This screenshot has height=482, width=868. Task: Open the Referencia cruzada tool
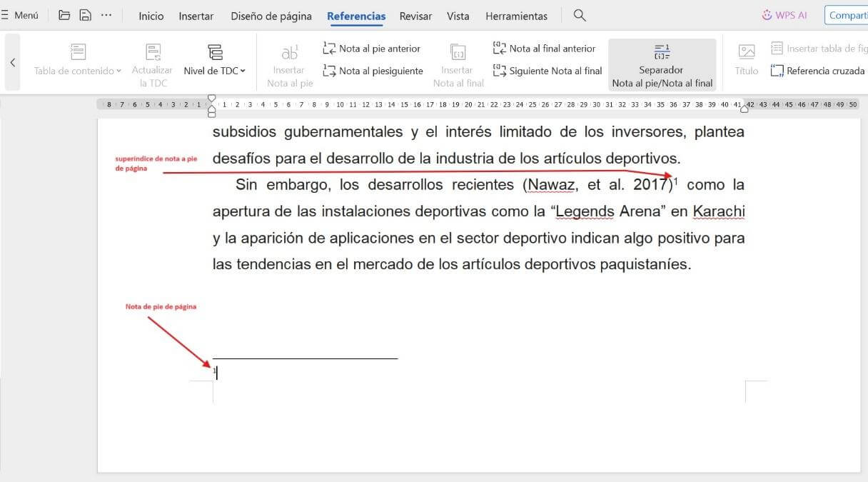tap(819, 71)
